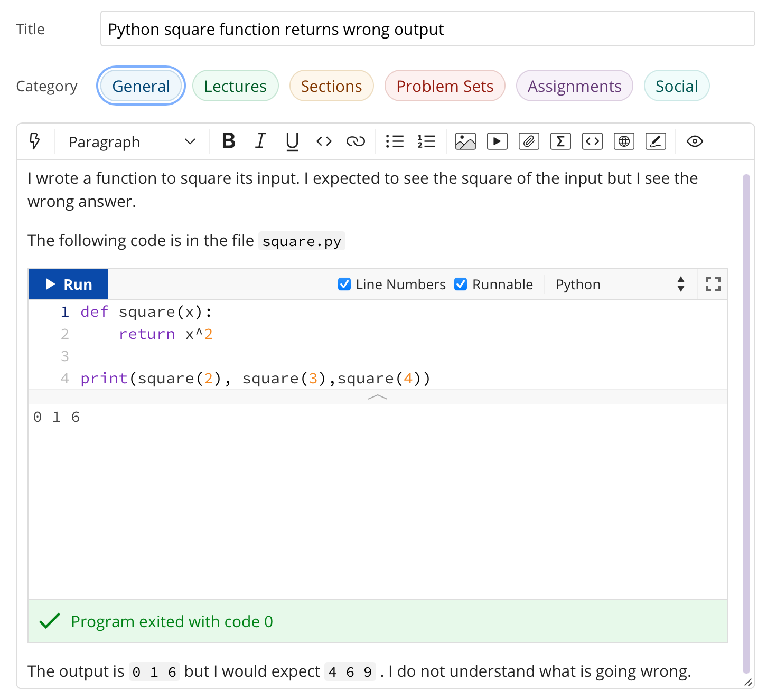Open the Paragraph style dropdown
The image size is (767, 700).
[132, 142]
